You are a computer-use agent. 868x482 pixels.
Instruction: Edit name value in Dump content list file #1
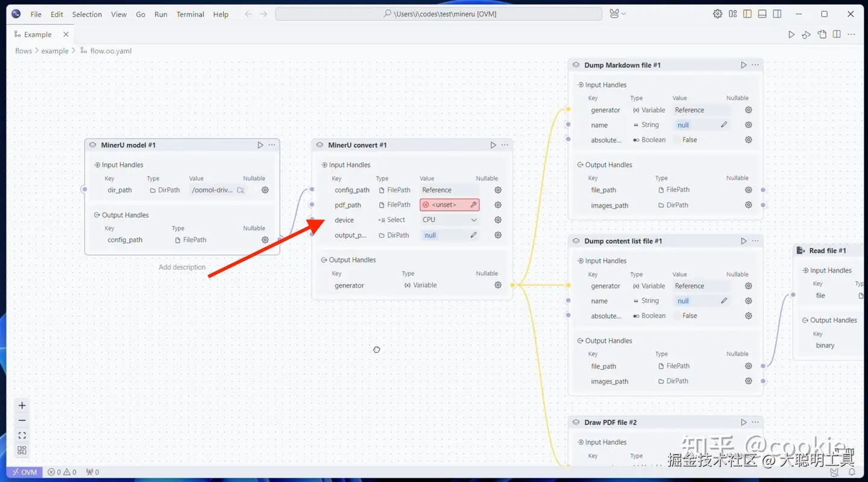724,300
